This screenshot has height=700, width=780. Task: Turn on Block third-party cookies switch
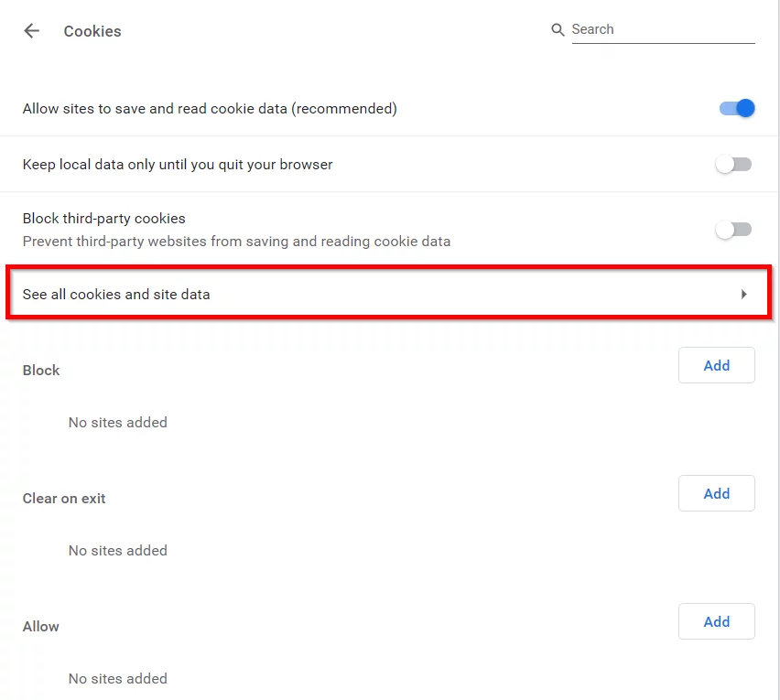click(733, 230)
